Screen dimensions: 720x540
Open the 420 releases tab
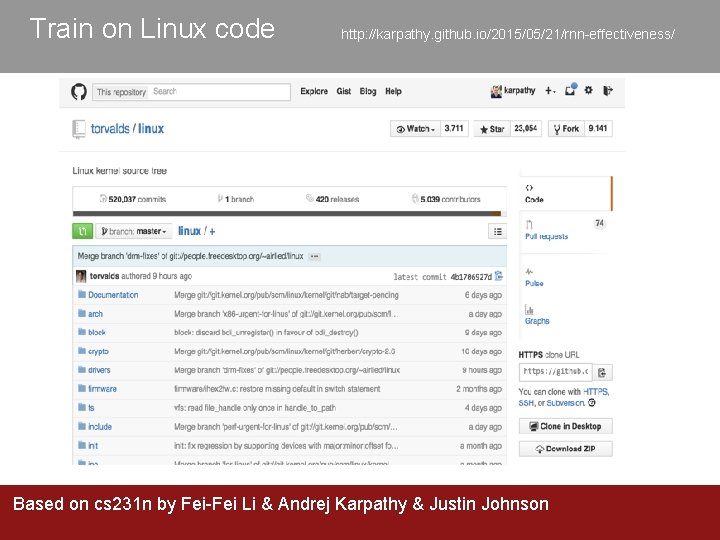[332, 199]
